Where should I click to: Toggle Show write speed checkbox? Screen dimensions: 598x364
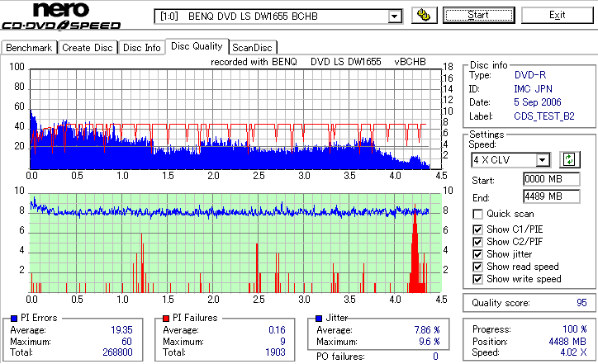(x=477, y=279)
